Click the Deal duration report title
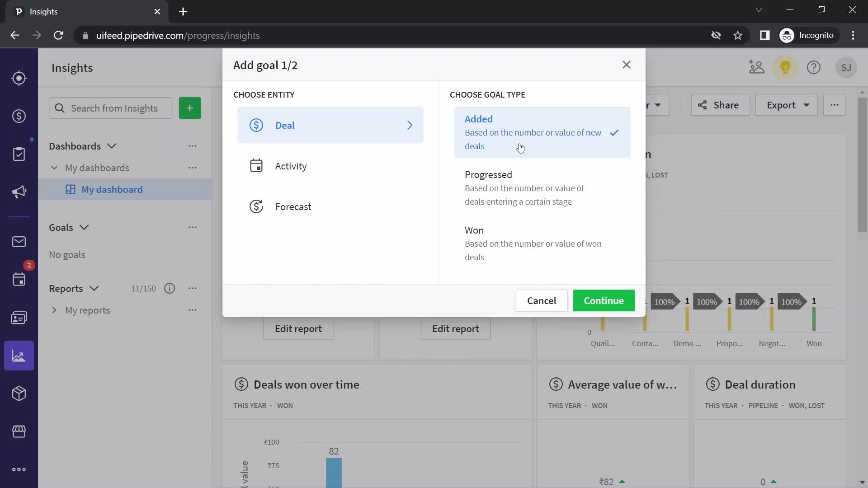Image resolution: width=868 pixels, height=488 pixels. click(760, 385)
